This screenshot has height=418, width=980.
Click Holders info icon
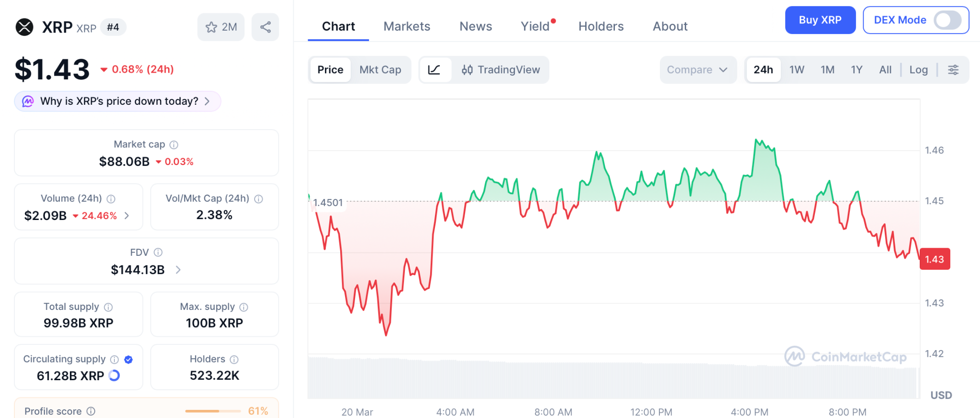point(234,359)
